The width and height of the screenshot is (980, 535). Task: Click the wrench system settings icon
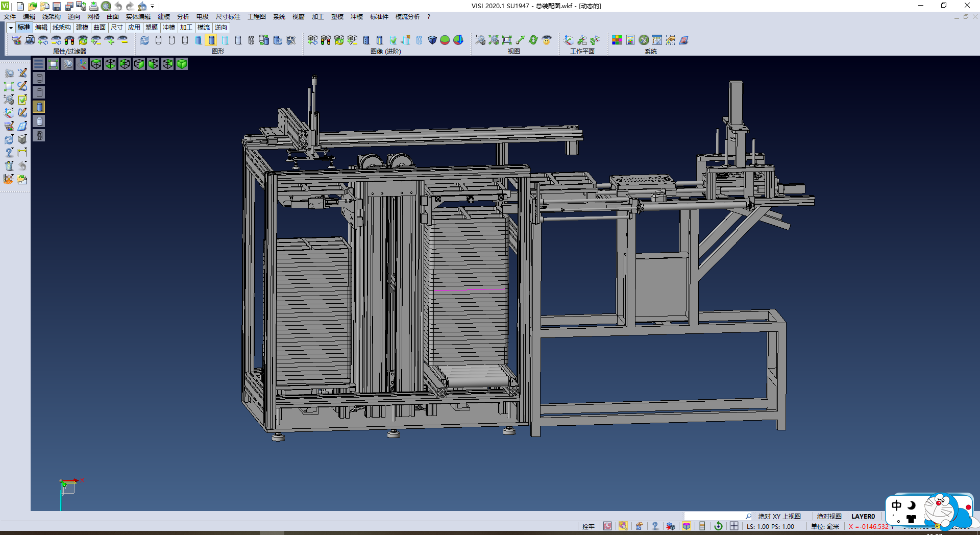(x=644, y=40)
